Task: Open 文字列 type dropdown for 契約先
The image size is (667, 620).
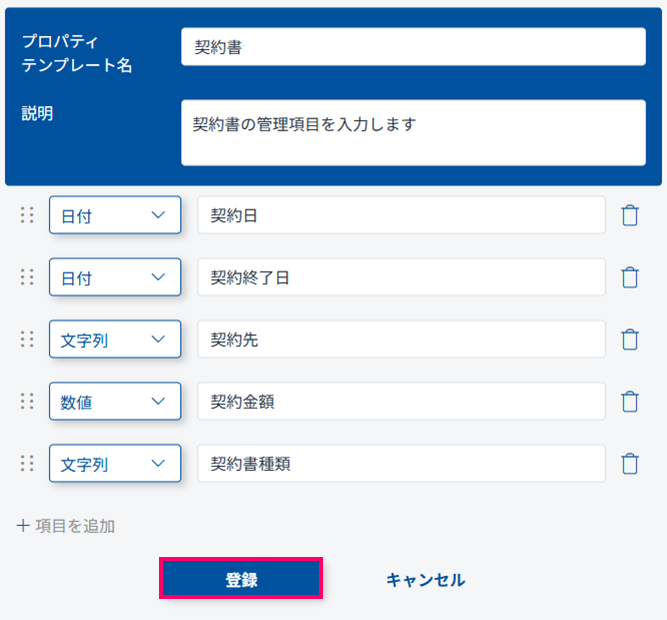Action: click(x=115, y=339)
